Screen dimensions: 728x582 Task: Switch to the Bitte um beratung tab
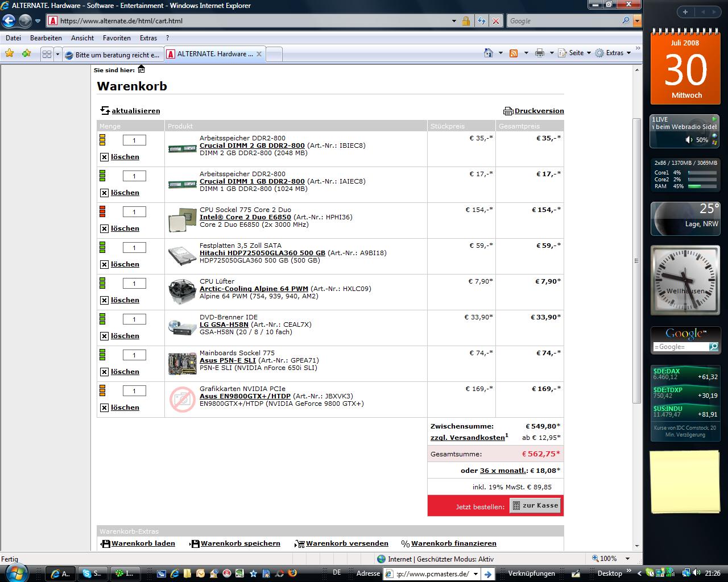click(113, 55)
